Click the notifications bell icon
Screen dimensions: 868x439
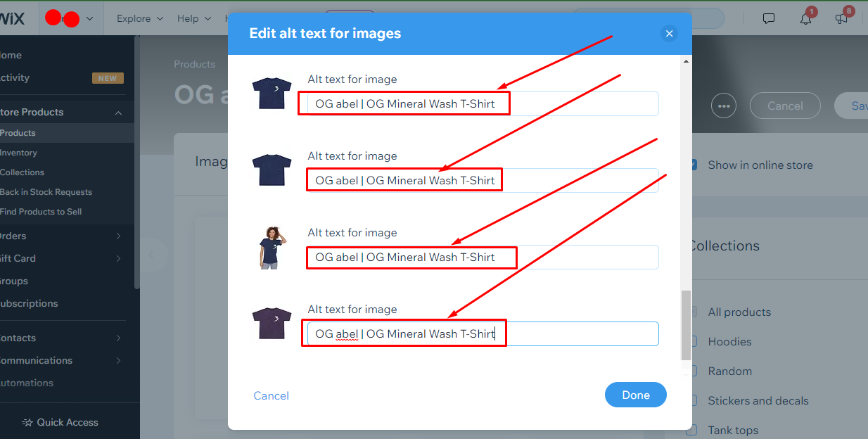point(806,19)
